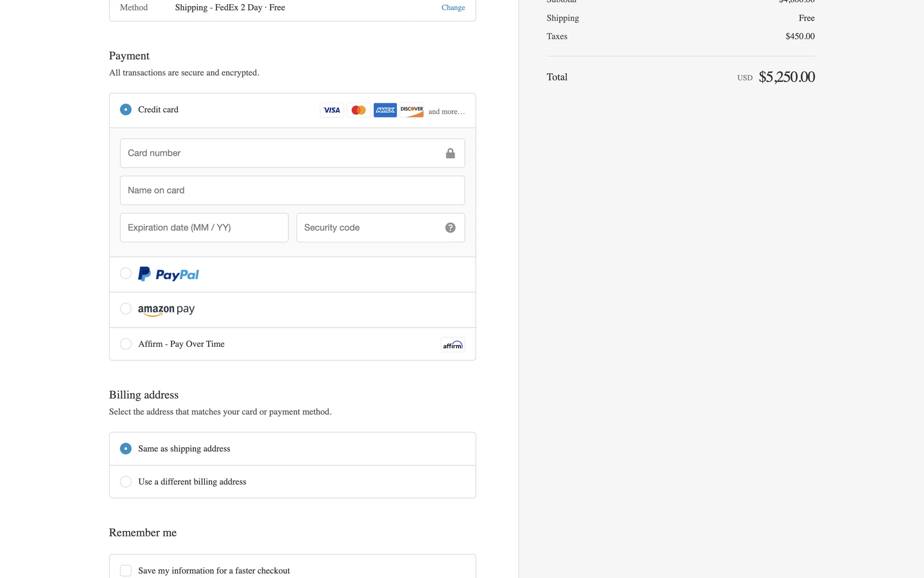Click the PayPal logo

(x=168, y=274)
